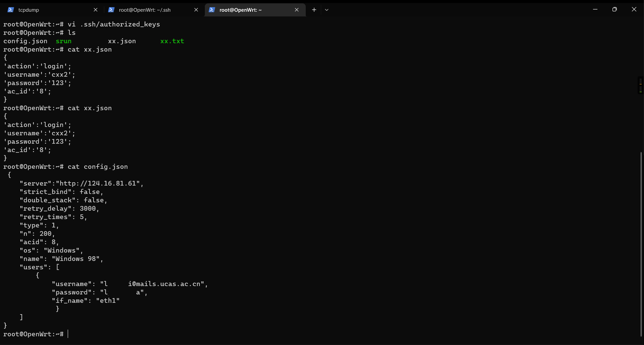Image resolution: width=644 pixels, height=345 pixels.
Task: Restore down the terminal window
Action: (614, 9)
